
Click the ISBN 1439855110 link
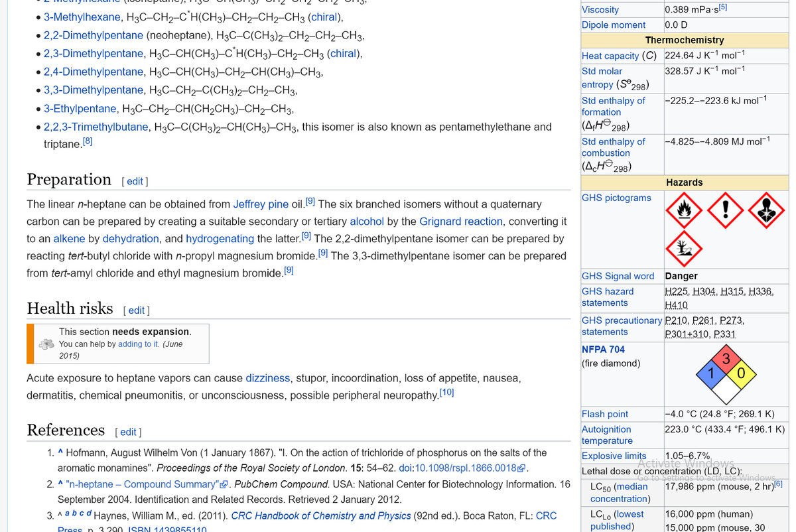coord(167,529)
